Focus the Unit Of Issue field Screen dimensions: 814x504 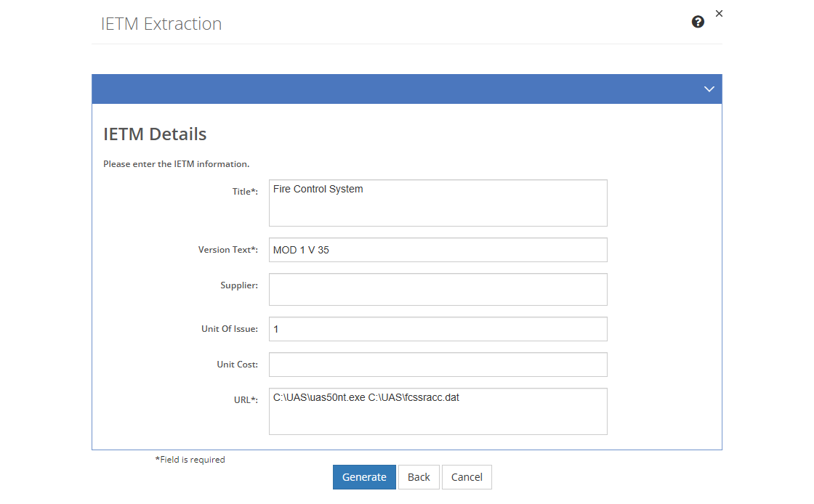[x=438, y=328]
